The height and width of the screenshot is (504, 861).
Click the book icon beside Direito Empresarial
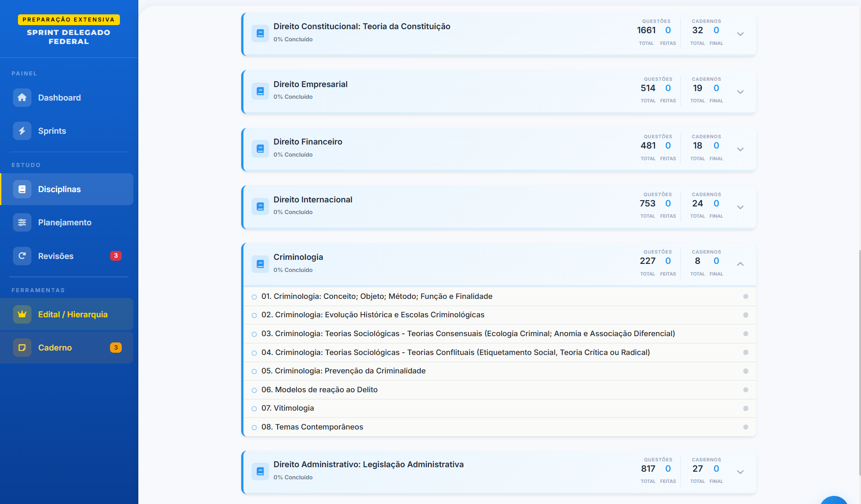[260, 91]
